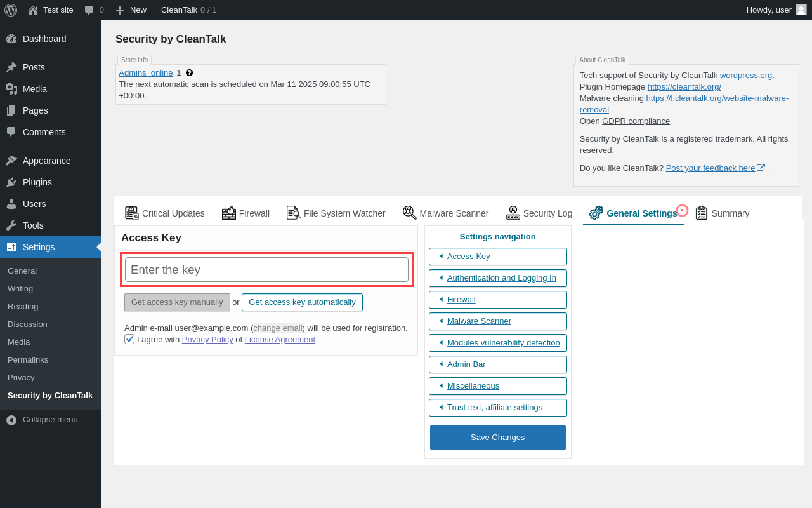
Task: Open the Writing settings submenu
Action: click(x=20, y=288)
